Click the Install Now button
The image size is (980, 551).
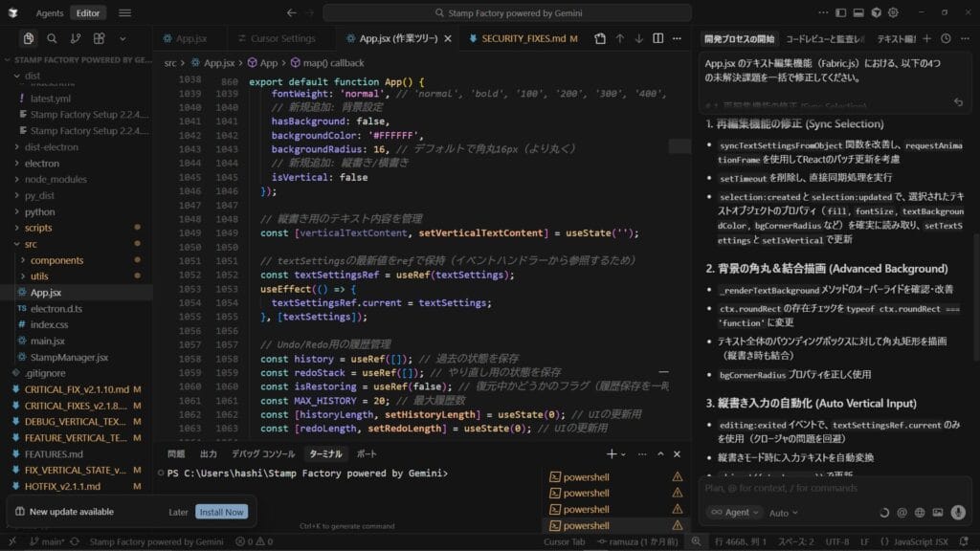pos(221,512)
